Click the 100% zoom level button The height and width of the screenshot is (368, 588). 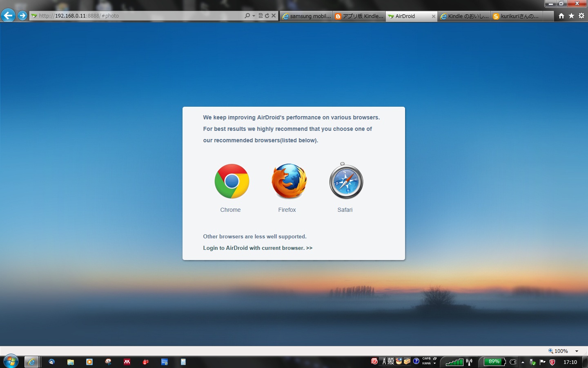pyautogui.click(x=558, y=351)
